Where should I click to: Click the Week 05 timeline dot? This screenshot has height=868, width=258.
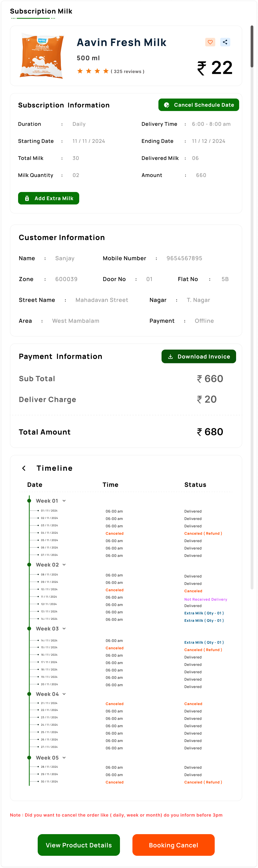tap(29, 757)
